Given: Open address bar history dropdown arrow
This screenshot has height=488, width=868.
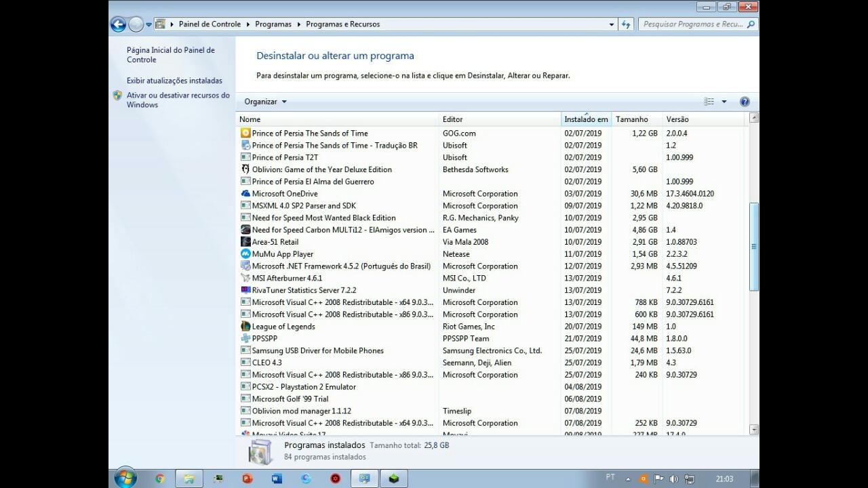Looking at the screenshot, I should pyautogui.click(x=612, y=24).
